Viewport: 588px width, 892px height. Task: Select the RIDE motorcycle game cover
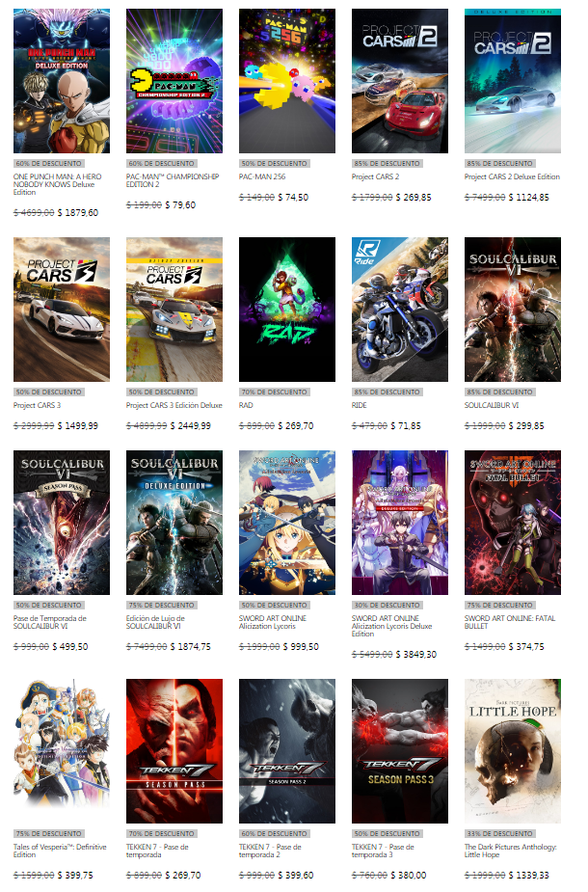click(400, 310)
